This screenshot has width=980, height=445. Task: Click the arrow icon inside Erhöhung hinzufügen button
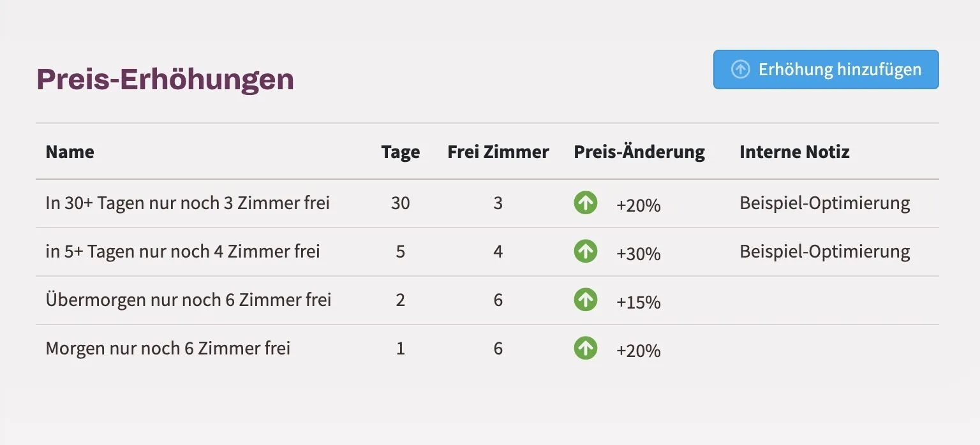pos(740,69)
